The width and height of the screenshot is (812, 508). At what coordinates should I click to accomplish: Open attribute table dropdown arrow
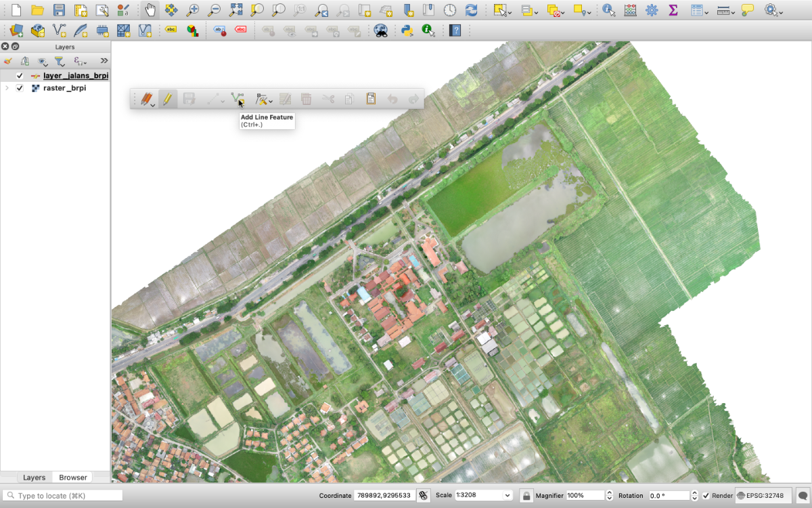pos(706,13)
